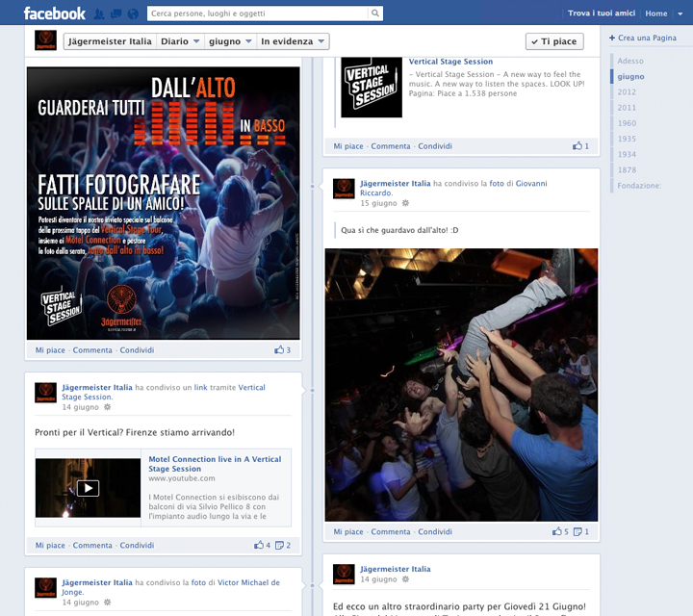The height and width of the screenshot is (616, 693).
Task: Click gear icon on Giovedì 21 Giugno post
Action: 405,579
